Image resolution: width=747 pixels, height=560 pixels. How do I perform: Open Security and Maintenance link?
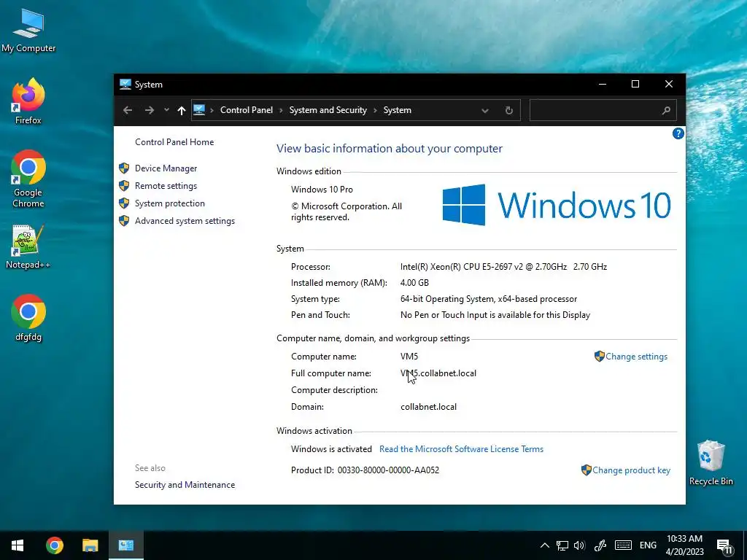click(x=185, y=485)
